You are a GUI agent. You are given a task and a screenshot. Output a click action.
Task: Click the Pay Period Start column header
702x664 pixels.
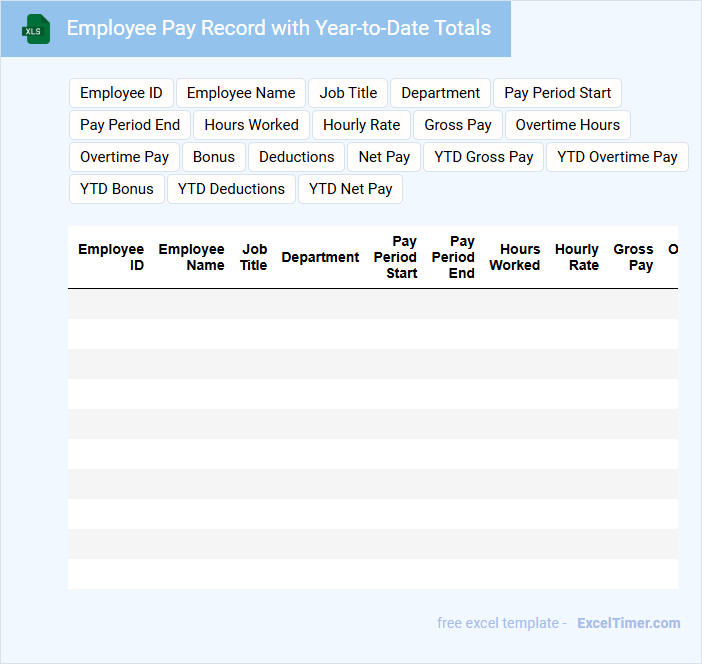(395, 257)
